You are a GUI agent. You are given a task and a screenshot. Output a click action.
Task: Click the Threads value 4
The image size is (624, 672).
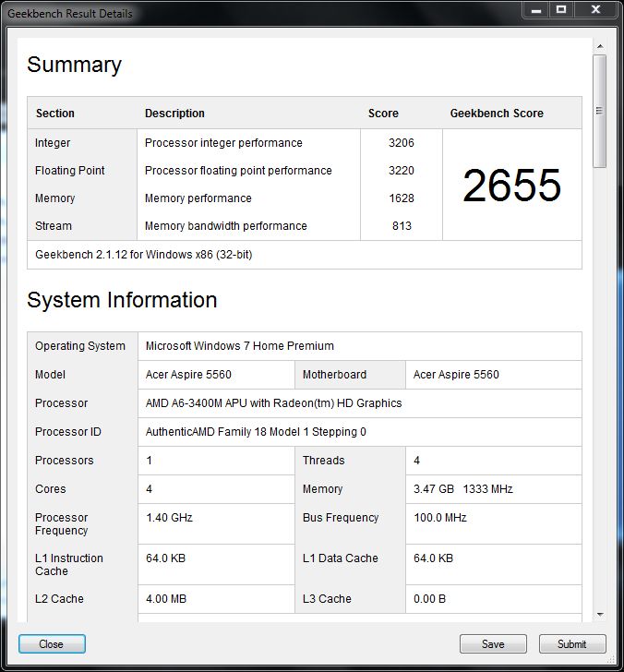416,461
